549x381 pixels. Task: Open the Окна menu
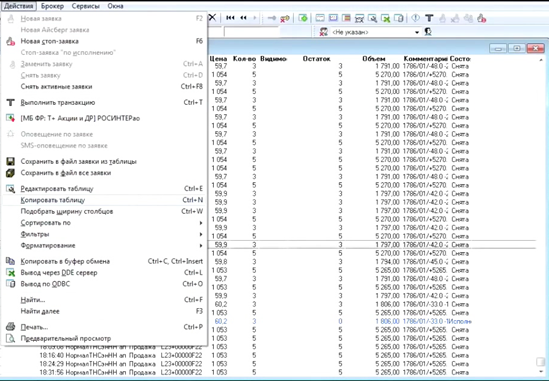pyautogui.click(x=115, y=6)
